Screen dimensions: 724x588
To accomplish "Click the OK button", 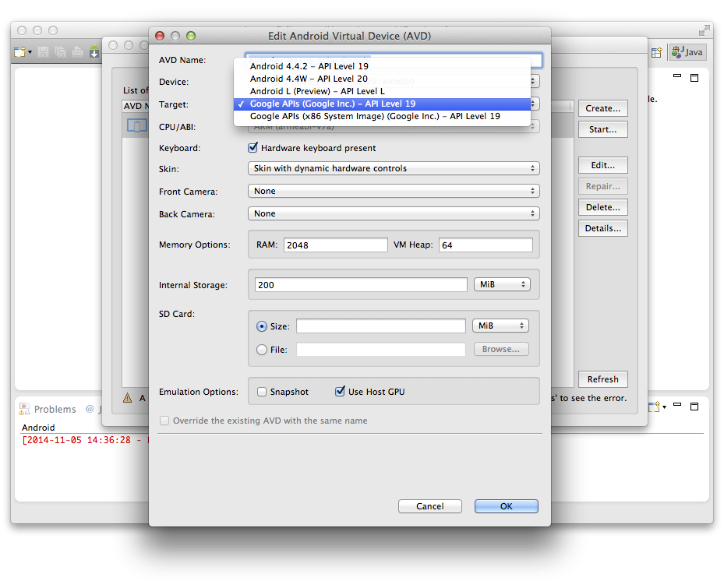I will point(506,506).
